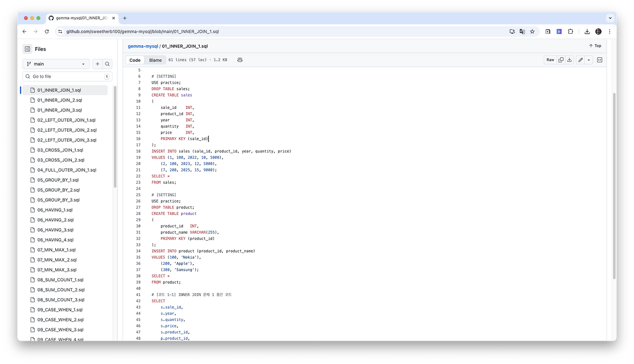The height and width of the screenshot is (364, 634).
Task: Click the browser address bar URL
Action: [x=143, y=31]
